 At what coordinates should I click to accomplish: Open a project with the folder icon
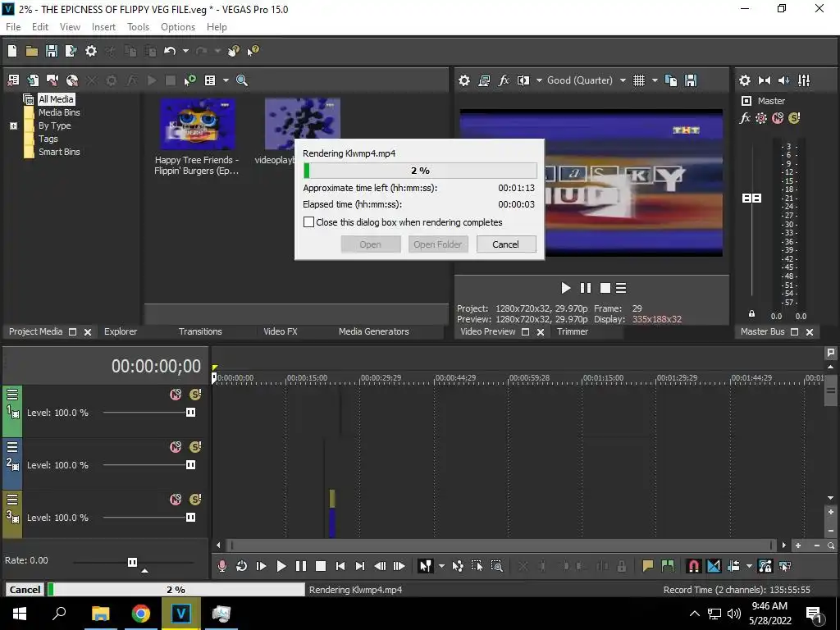pos(32,51)
